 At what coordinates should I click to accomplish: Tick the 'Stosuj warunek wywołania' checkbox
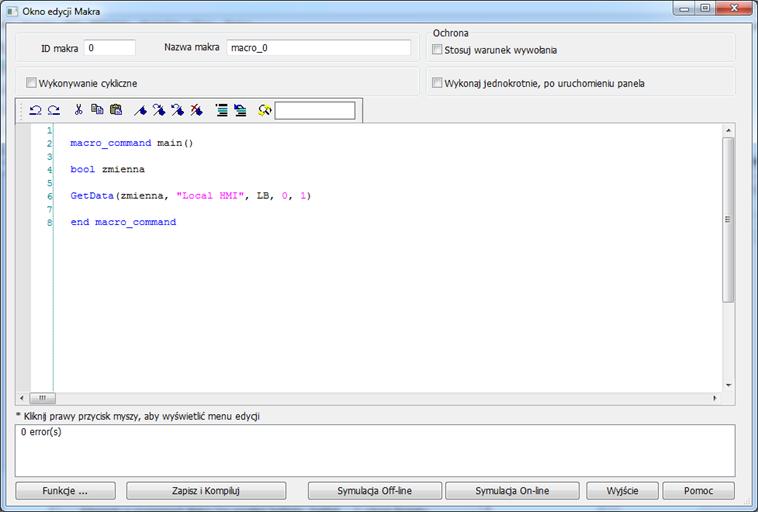coord(437,49)
